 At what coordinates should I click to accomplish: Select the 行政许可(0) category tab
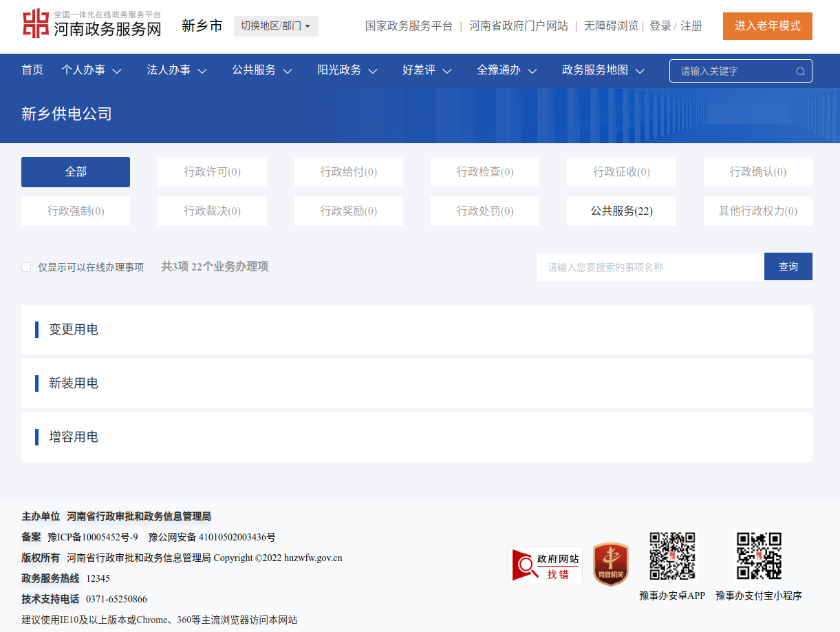tap(212, 172)
